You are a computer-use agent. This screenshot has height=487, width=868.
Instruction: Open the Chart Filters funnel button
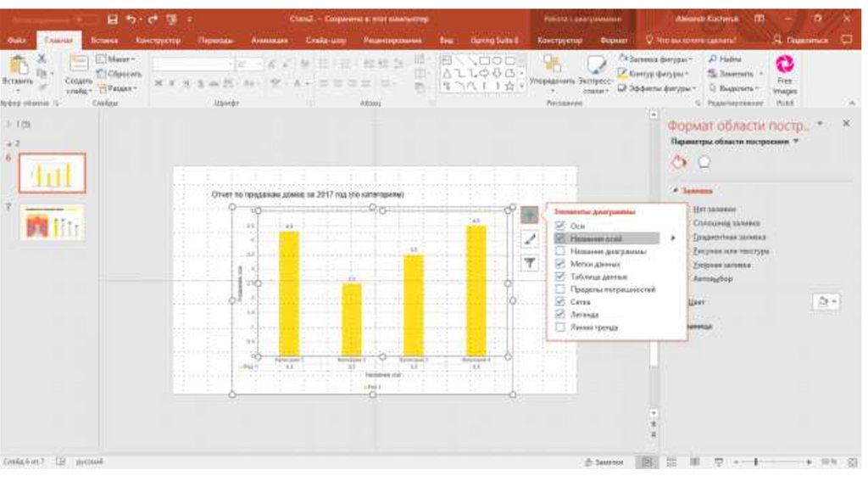coord(530,263)
